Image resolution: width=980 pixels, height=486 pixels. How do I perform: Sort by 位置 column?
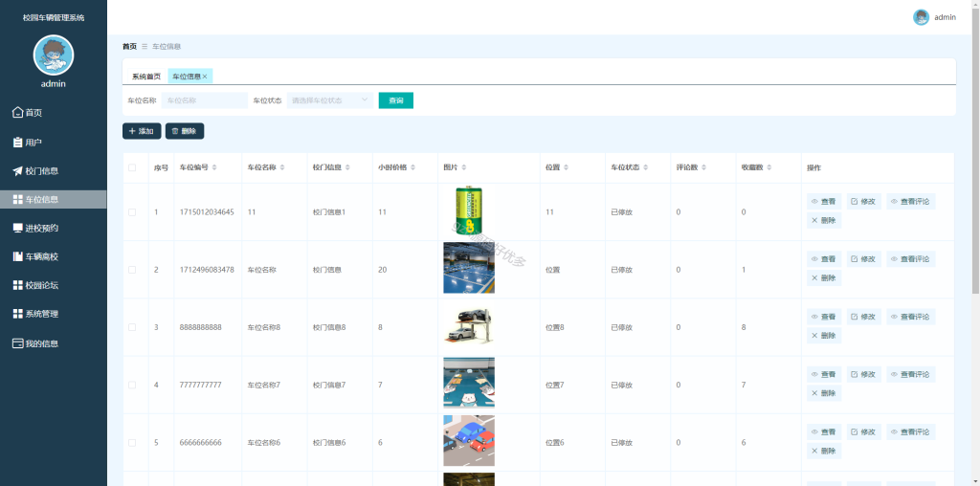[x=566, y=167]
